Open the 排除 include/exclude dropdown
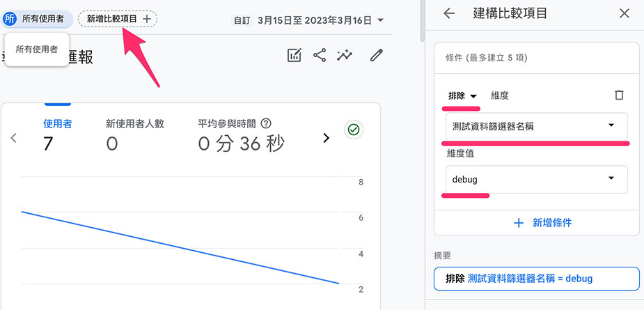 coord(463,96)
